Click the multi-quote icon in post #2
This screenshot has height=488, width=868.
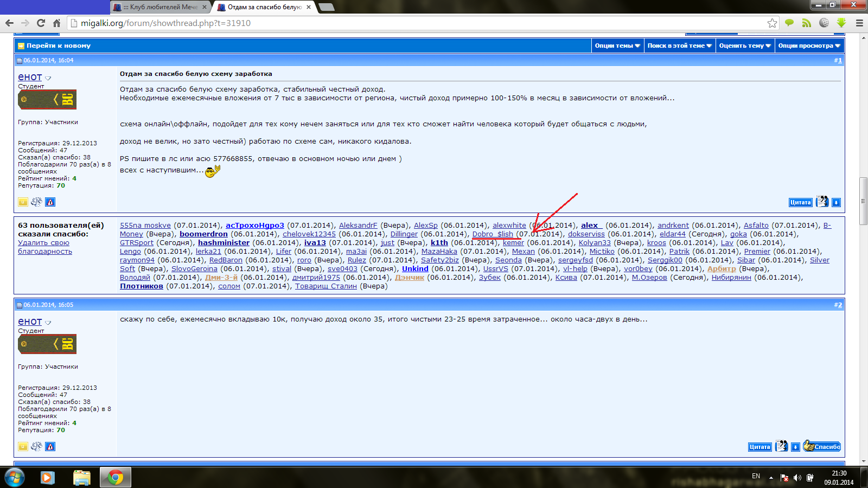782,446
